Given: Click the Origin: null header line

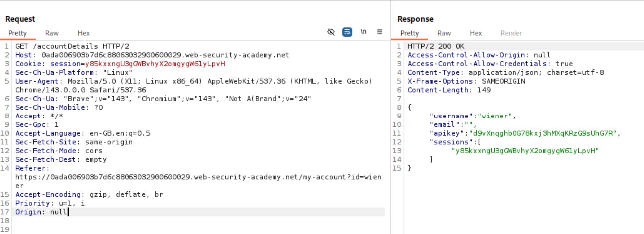Looking at the screenshot, I should point(41,212).
